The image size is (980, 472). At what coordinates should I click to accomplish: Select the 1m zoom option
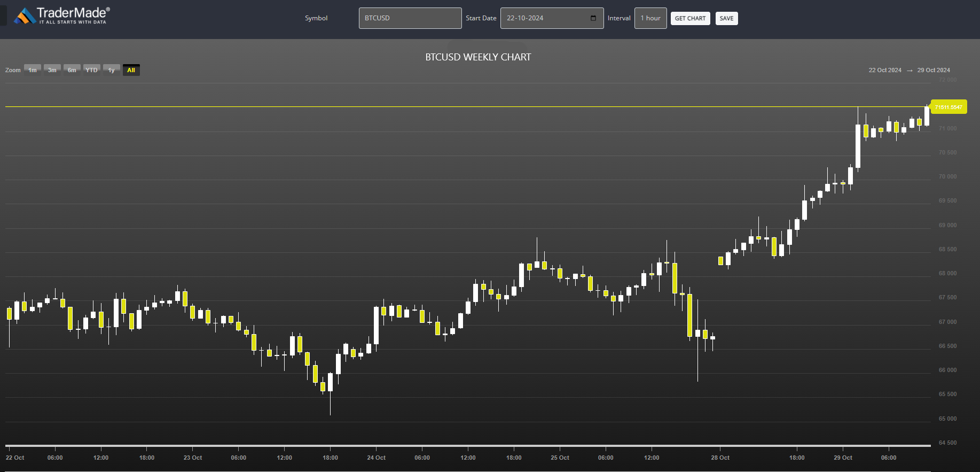tap(33, 70)
